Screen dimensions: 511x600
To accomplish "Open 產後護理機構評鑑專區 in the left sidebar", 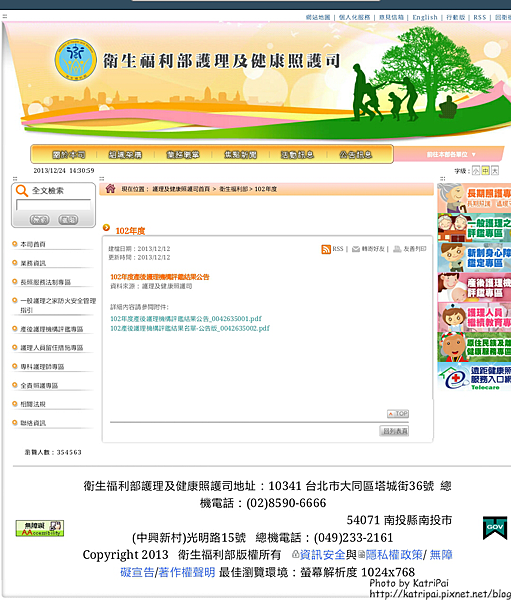I will tap(52, 329).
